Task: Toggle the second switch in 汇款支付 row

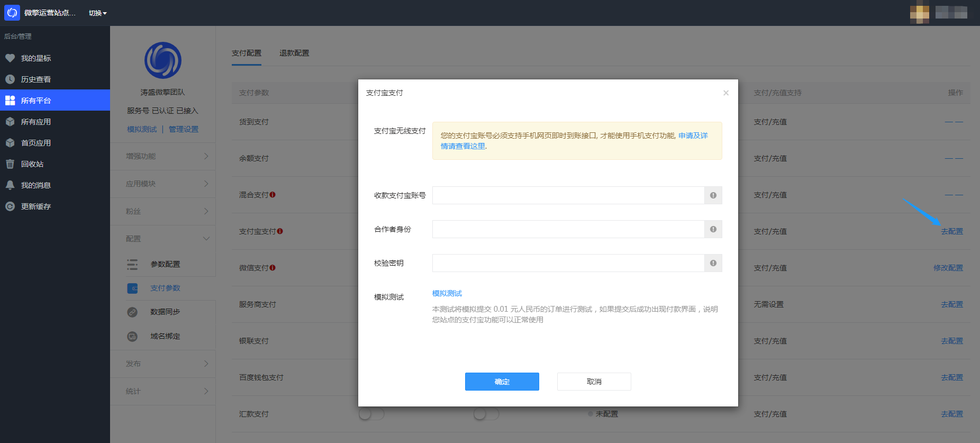Action: click(486, 414)
